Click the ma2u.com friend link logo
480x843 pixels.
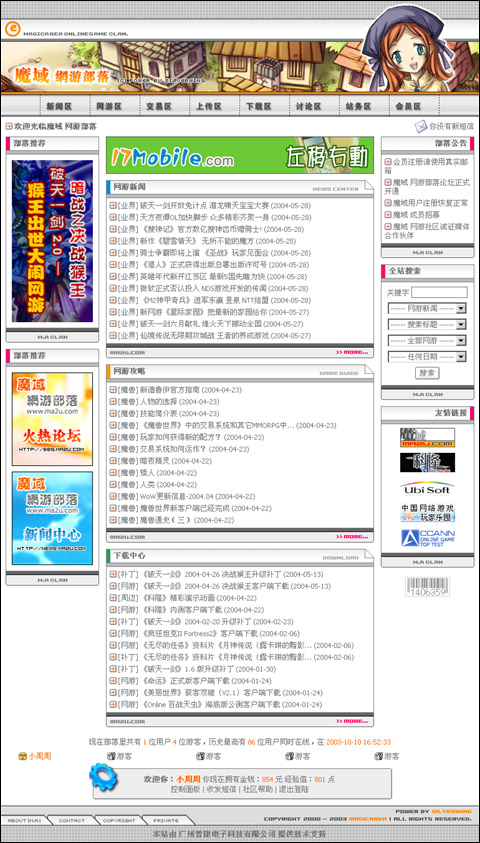427,438
